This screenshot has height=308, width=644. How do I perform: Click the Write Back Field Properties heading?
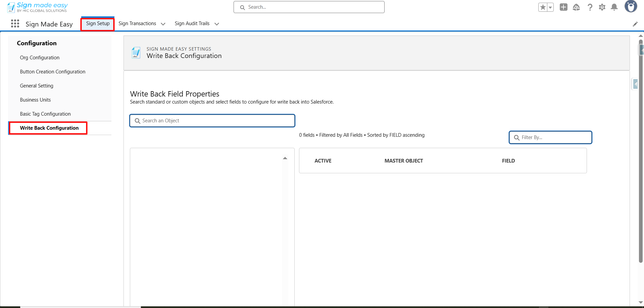(x=175, y=94)
